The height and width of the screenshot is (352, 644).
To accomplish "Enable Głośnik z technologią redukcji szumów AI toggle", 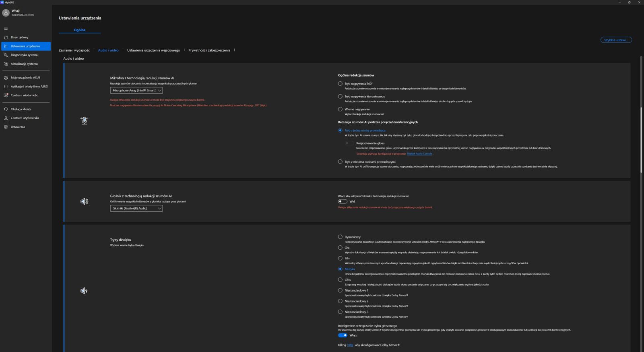I will 343,201.
